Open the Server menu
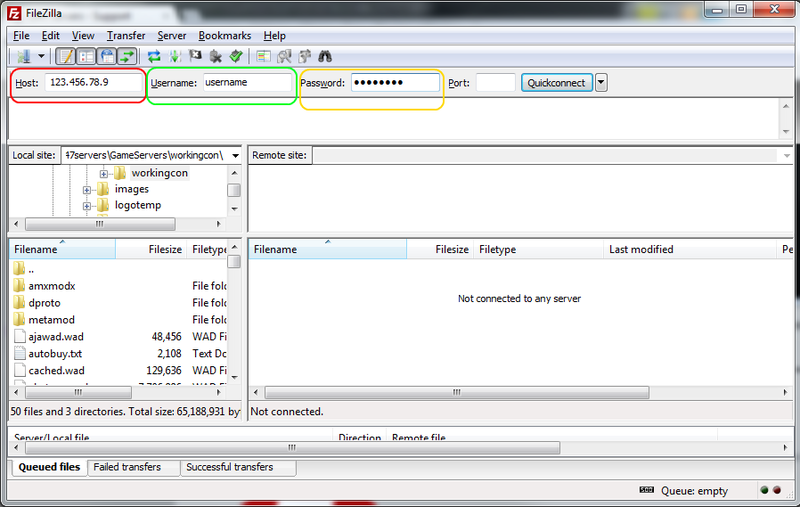The height and width of the screenshot is (507, 800). 171,36
